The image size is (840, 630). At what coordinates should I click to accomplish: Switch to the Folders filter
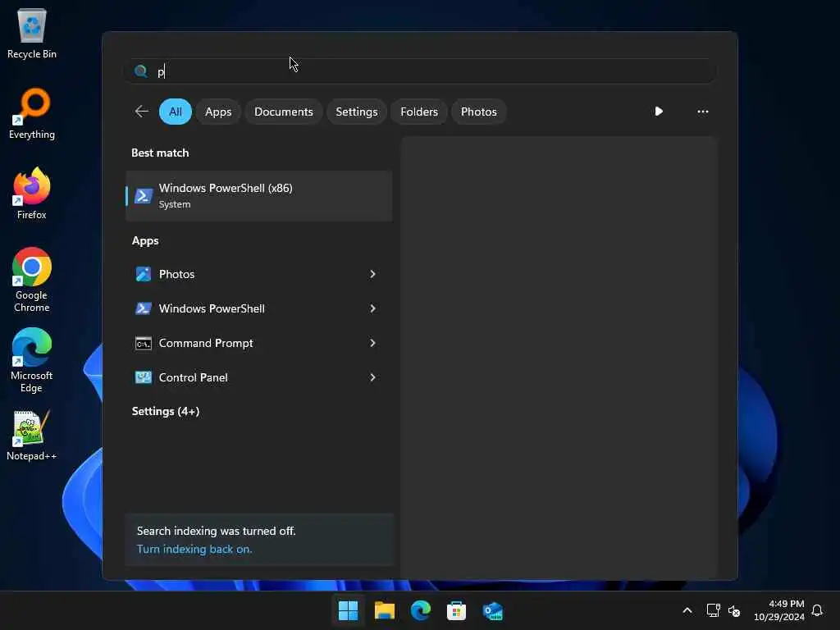click(x=419, y=112)
